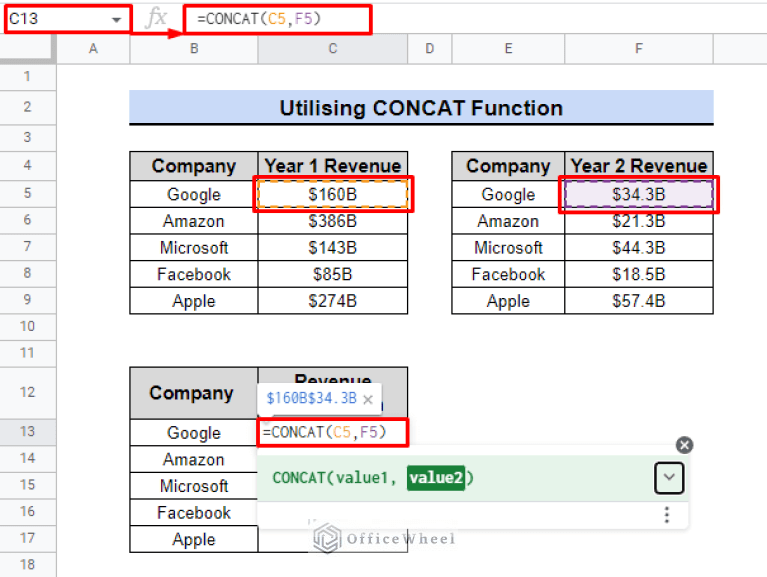Expand the CONCAT function help chevron
767x577 pixels.
tap(669, 477)
